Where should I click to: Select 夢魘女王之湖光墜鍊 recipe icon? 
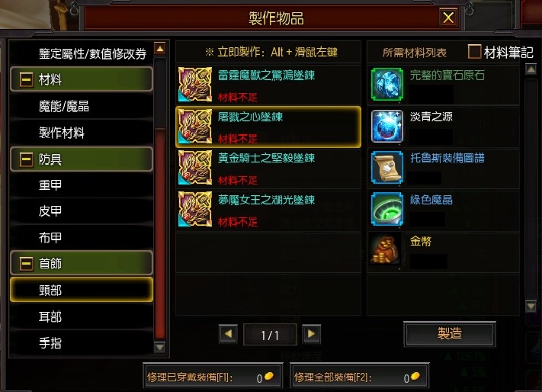coord(195,209)
